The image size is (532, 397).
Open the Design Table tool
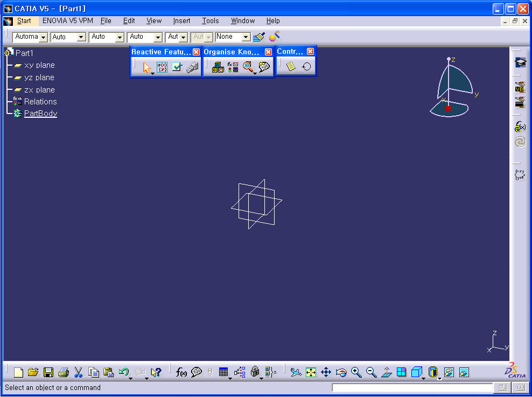point(223,372)
